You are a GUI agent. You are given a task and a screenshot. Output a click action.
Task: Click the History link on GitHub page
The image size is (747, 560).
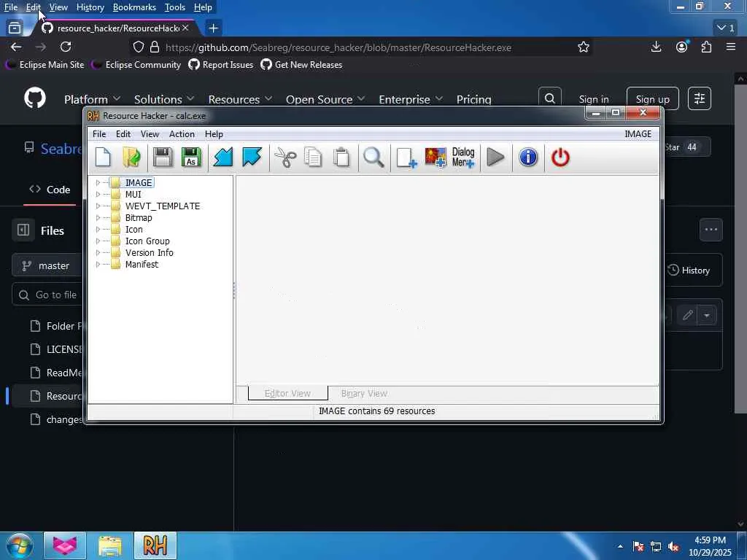(689, 270)
